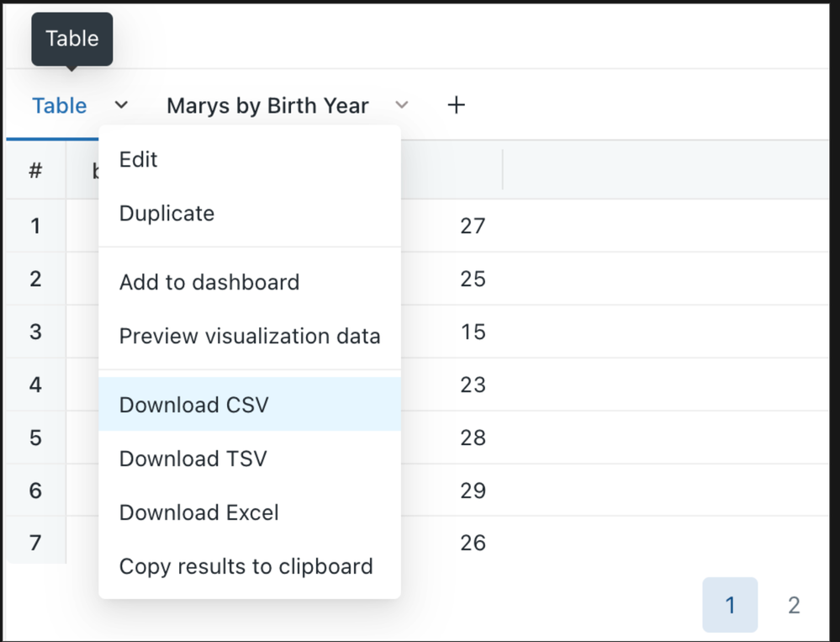Select Download CSV menu item
The height and width of the screenshot is (642, 840).
[194, 405]
